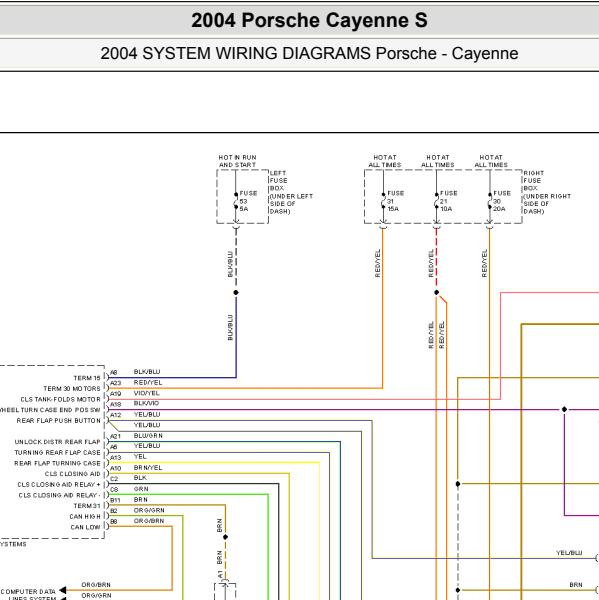Click "HOT AT ALL TIMES" above fuse 30

[x=491, y=161]
